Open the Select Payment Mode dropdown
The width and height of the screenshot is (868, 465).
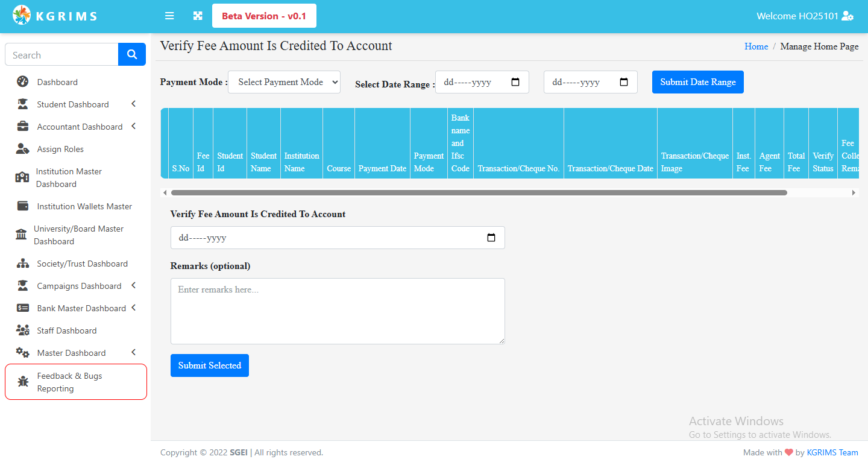[284, 82]
